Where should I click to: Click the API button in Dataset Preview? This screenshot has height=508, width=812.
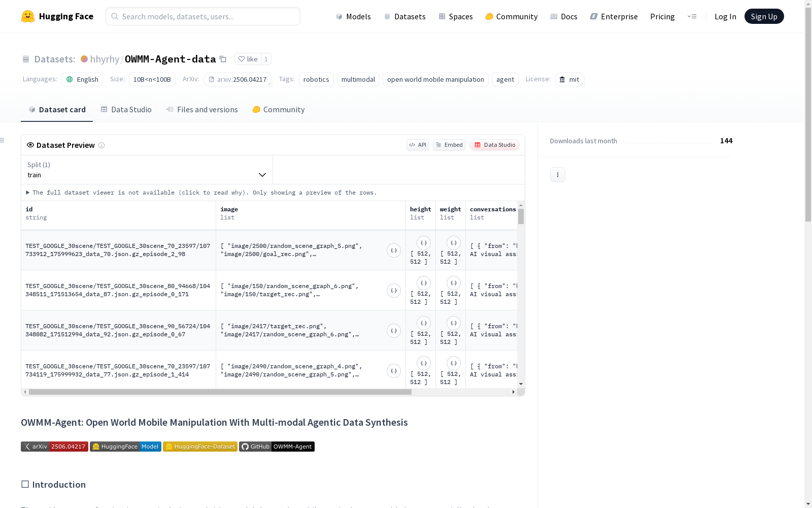coord(418,145)
